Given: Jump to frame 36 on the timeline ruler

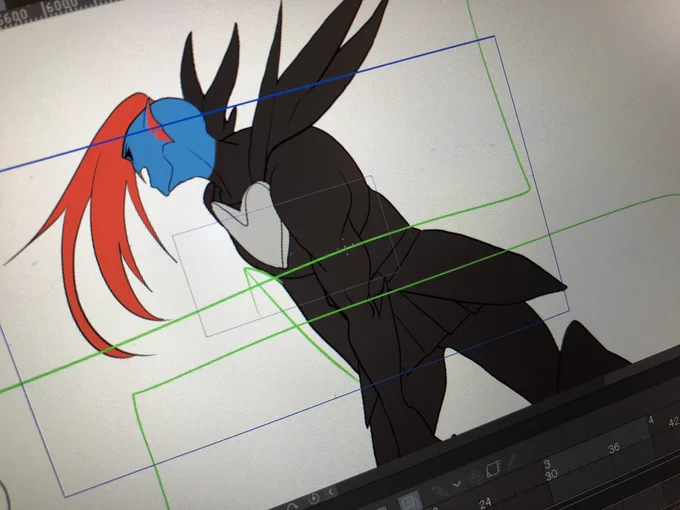Looking at the screenshot, I should point(614,448).
